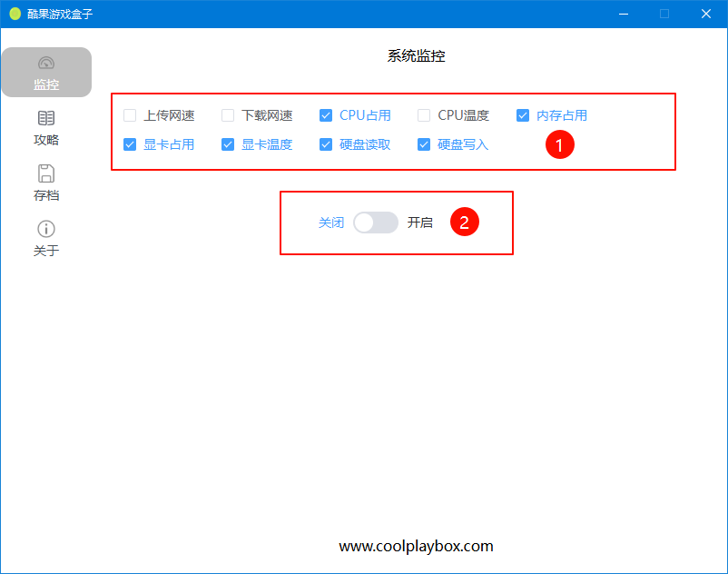
Task: Enable the 下载网速 checkbox
Action: [x=228, y=115]
